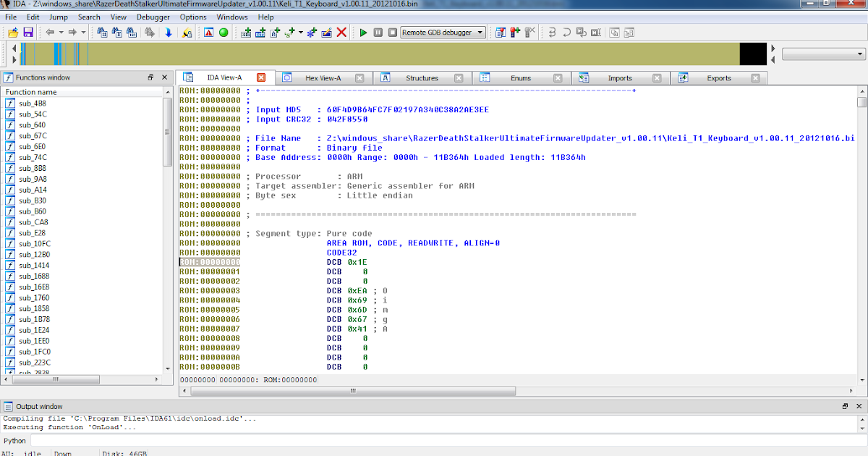Open the back-jump history dropdown arrow
The width and height of the screenshot is (868, 456).
click(x=61, y=33)
